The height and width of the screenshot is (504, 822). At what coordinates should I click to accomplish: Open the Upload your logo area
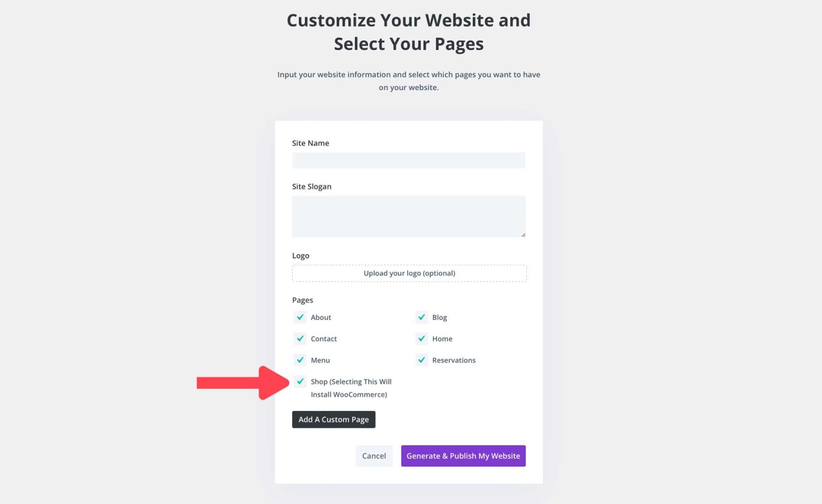(x=409, y=273)
